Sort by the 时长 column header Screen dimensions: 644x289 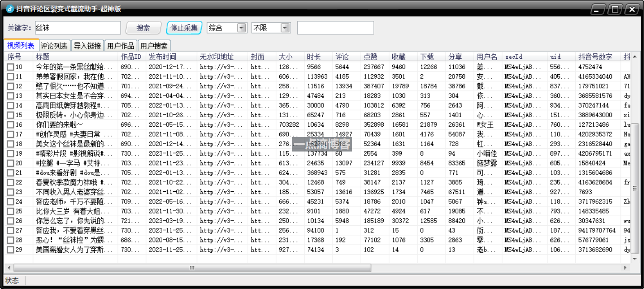click(x=319, y=57)
